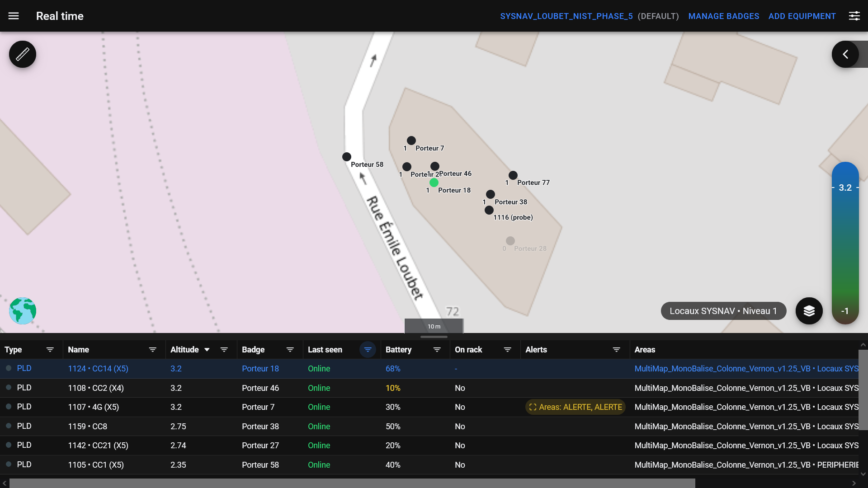The height and width of the screenshot is (488, 868).
Task: Open display settings sliders icon
Action: pyautogui.click(x=854, y=16)
